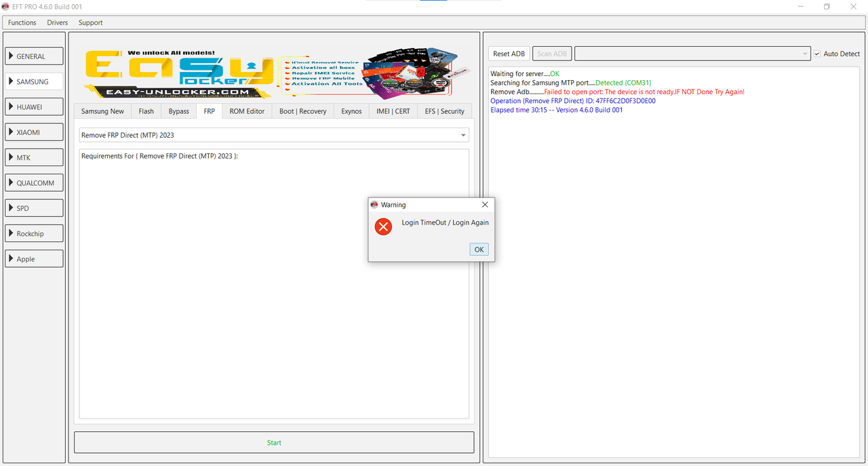Open the Remove FRP Direct (MTP) dropdown
The height and width of the screenshot is (466, 868).
click(274, 135)
